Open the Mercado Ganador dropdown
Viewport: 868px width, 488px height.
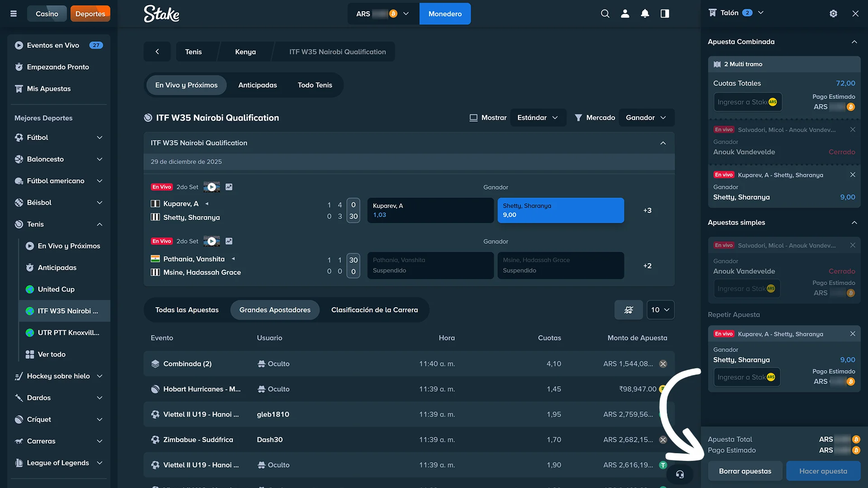tap(646, 117)
